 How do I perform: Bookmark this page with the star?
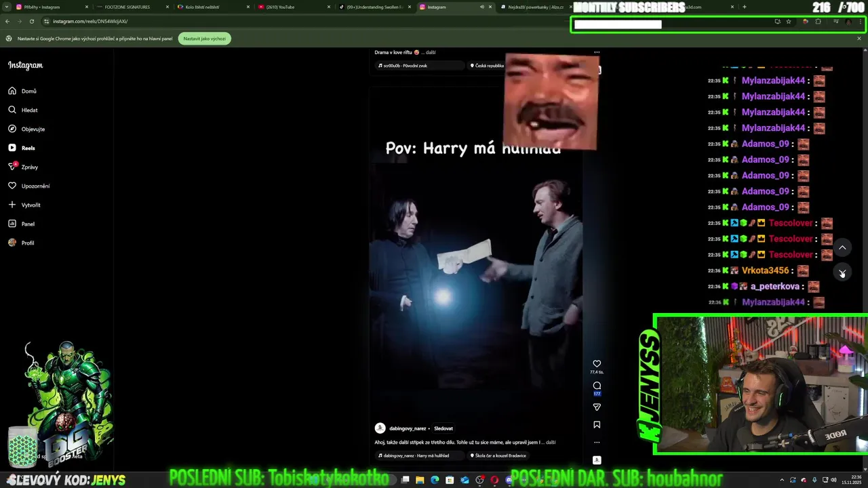789,21
